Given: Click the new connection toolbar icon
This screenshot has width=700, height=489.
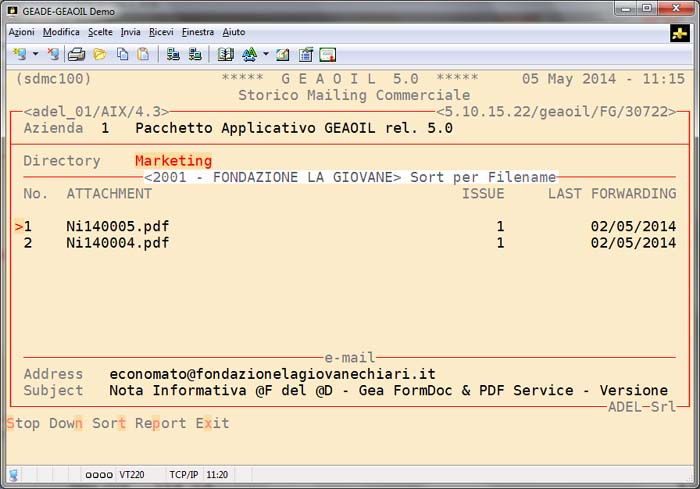Looking at the screenshot, I should click(19, 54).
